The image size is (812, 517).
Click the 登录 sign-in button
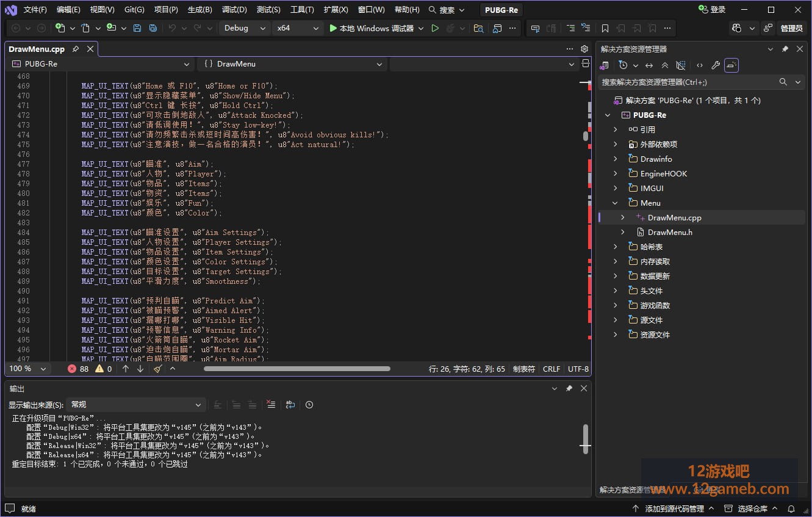tap(712, 10)
